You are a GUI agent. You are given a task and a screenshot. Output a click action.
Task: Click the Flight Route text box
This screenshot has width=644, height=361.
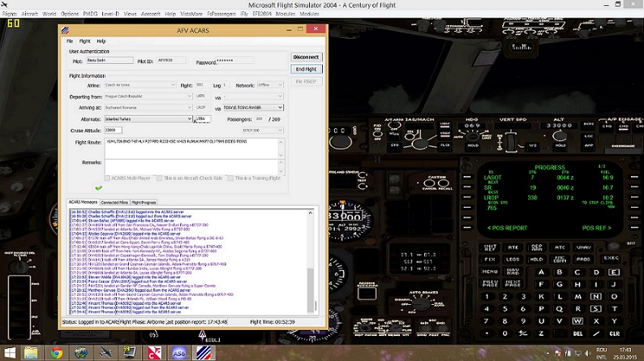point(192,149)
